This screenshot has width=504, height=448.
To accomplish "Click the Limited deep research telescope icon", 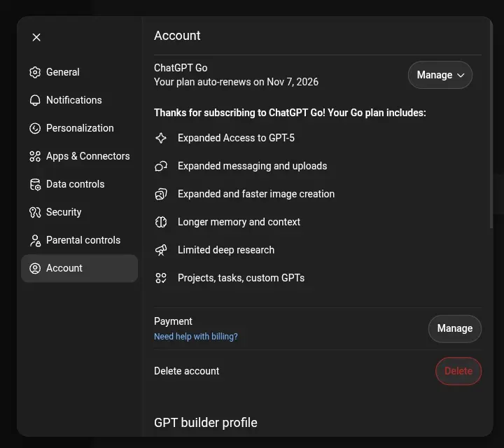I will [161, 250].
